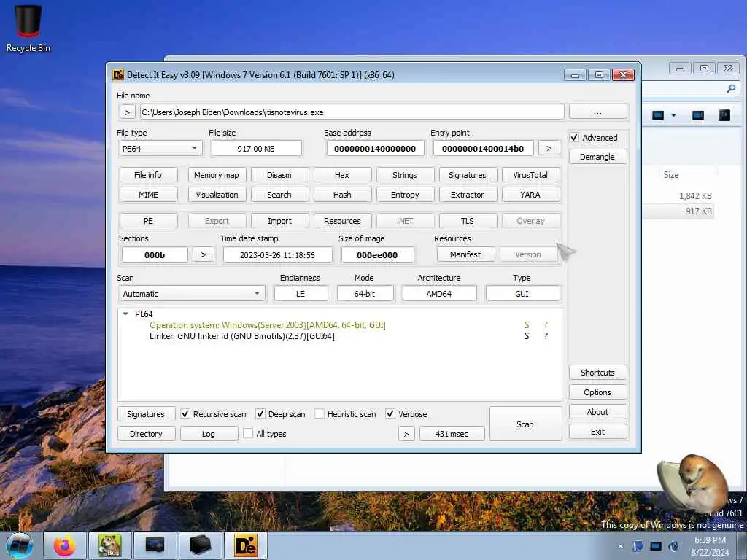This screenshot has width=747, height=560.
Task: Launch Firefox from the taskbar
Action: pyautogui.click(x=65, y=545)
